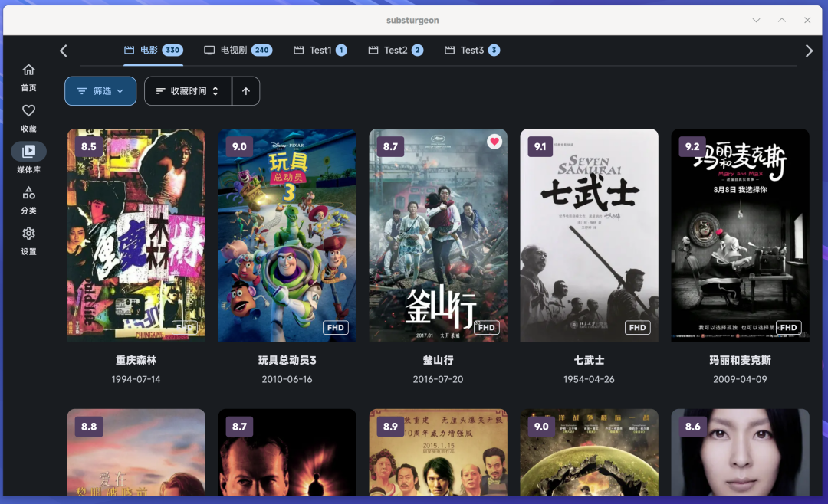Expand tabs with the right chevron arrow
Image resolution: width=828 pixels, height=504 pixels.
click(809, 50)
